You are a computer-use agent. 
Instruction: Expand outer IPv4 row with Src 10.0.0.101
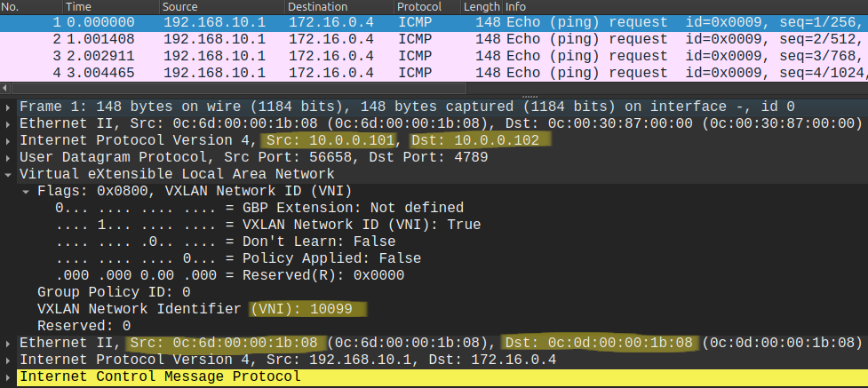click(x=8, y=140)
